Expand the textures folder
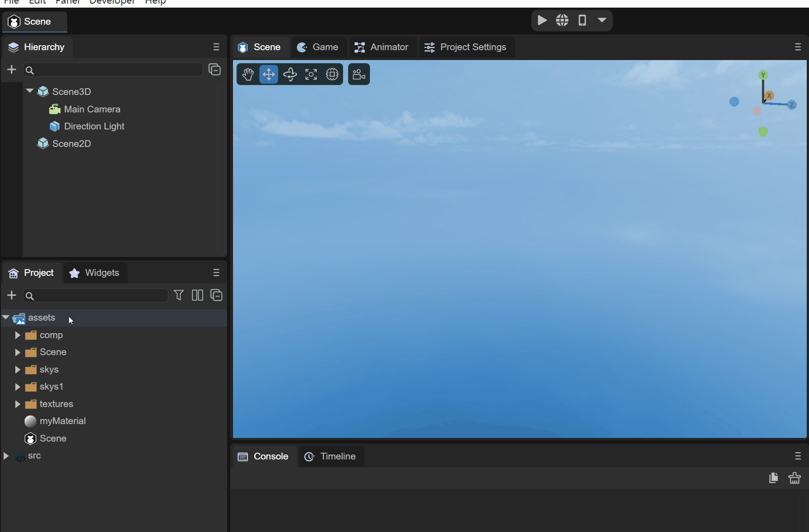 pyautogui.click(x=17, y=404)
